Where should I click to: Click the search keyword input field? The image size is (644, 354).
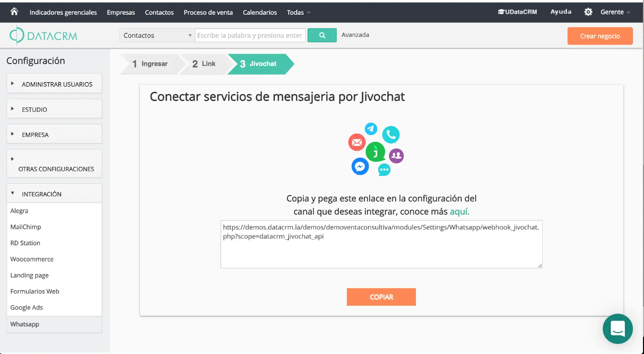(250, 35)
